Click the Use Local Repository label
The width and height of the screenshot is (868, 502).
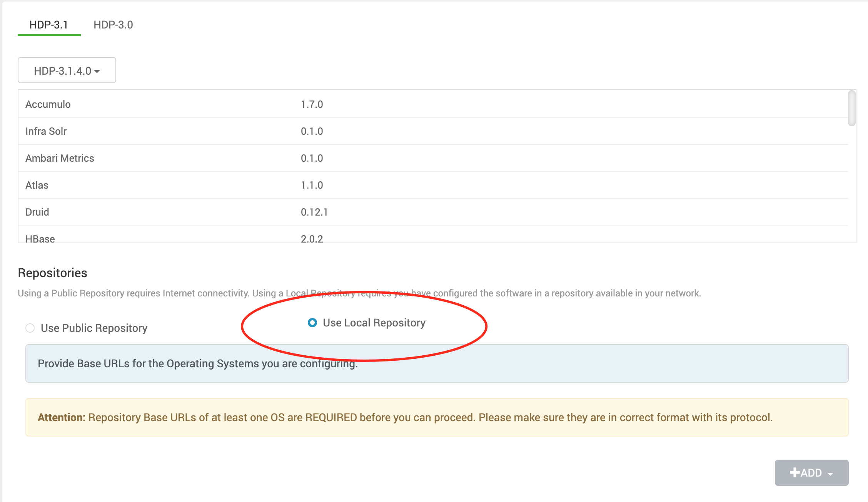tap(374, 323)
